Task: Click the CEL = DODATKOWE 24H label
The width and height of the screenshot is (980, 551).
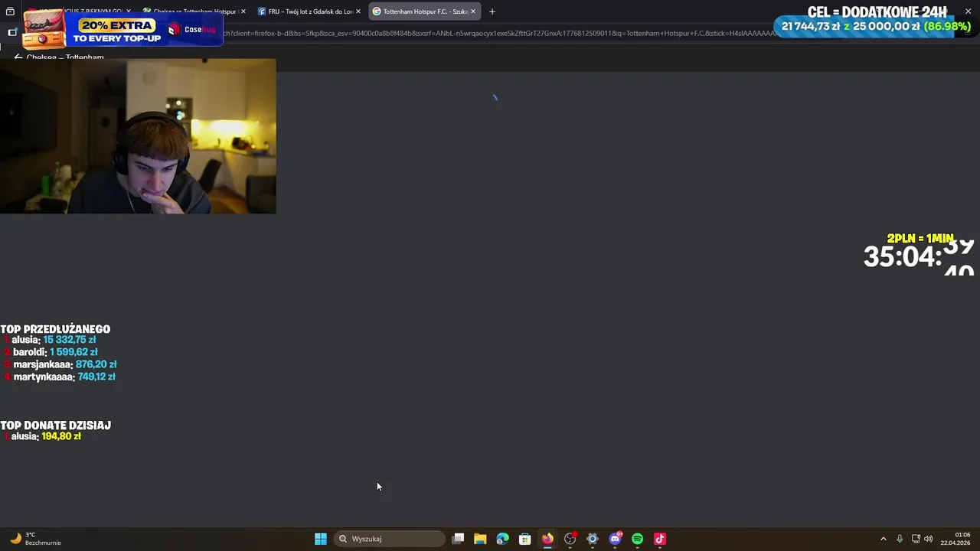Action: coord(877,11)
